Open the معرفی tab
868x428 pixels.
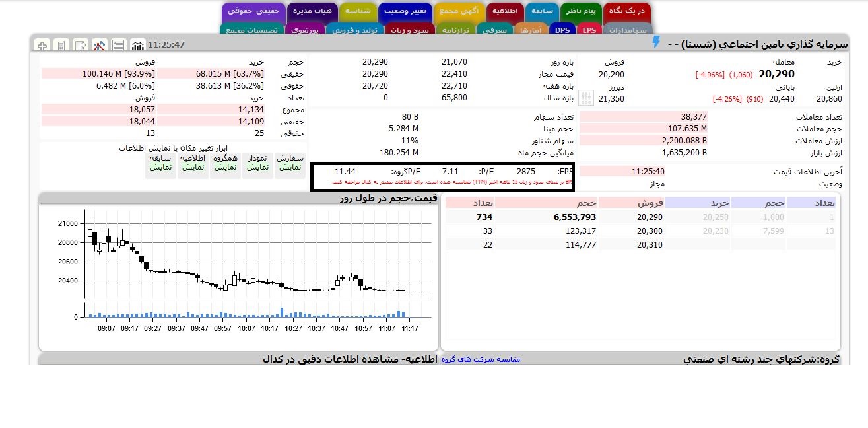pyautogui.click(x=494, y=30)
